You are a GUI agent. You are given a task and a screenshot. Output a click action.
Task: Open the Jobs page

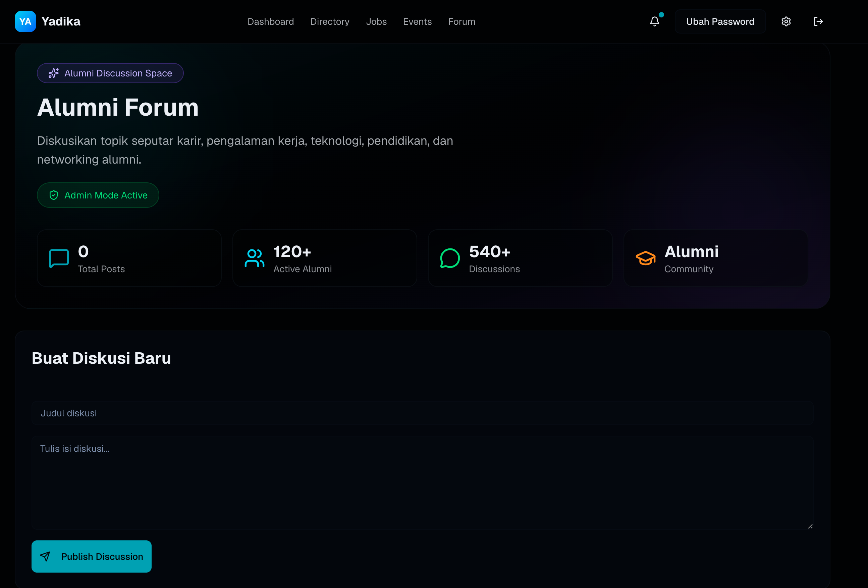point(376,22)
